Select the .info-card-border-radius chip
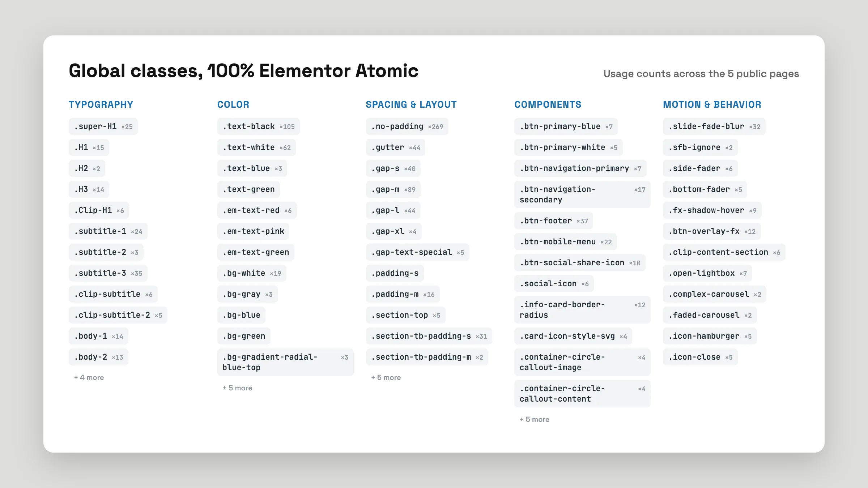 pyautogui.click(x=582, y=310)
